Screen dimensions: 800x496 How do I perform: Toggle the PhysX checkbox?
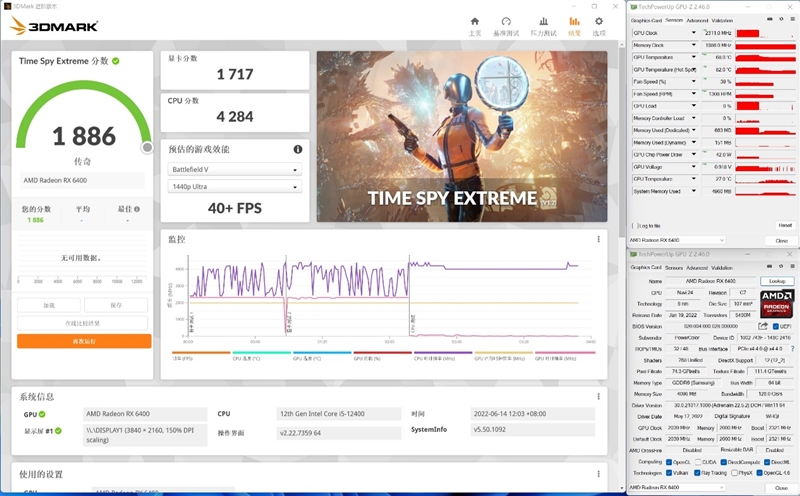click(x=734, y=473)
